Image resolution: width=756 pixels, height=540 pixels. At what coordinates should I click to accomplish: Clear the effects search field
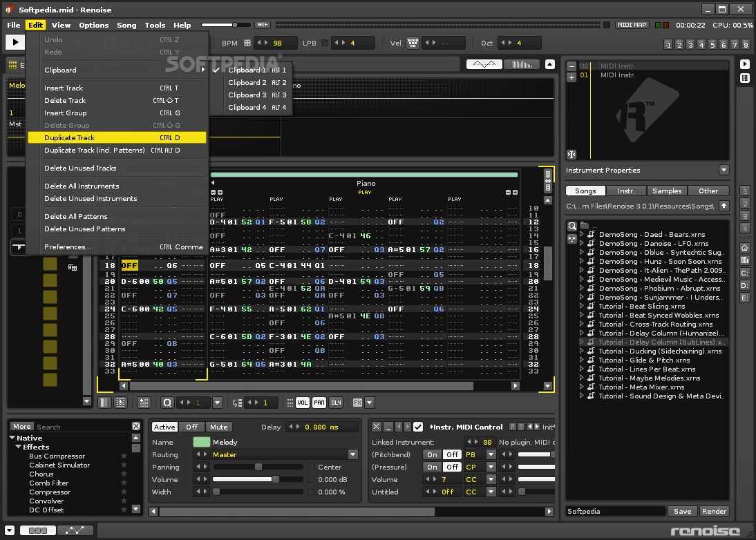click(136, 426)
